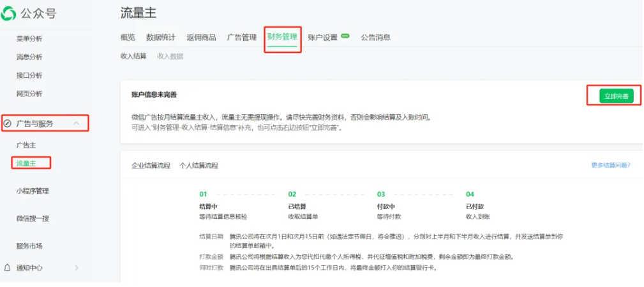
Task: Click the 公众号 logo icon
Action: pos(10,13)
